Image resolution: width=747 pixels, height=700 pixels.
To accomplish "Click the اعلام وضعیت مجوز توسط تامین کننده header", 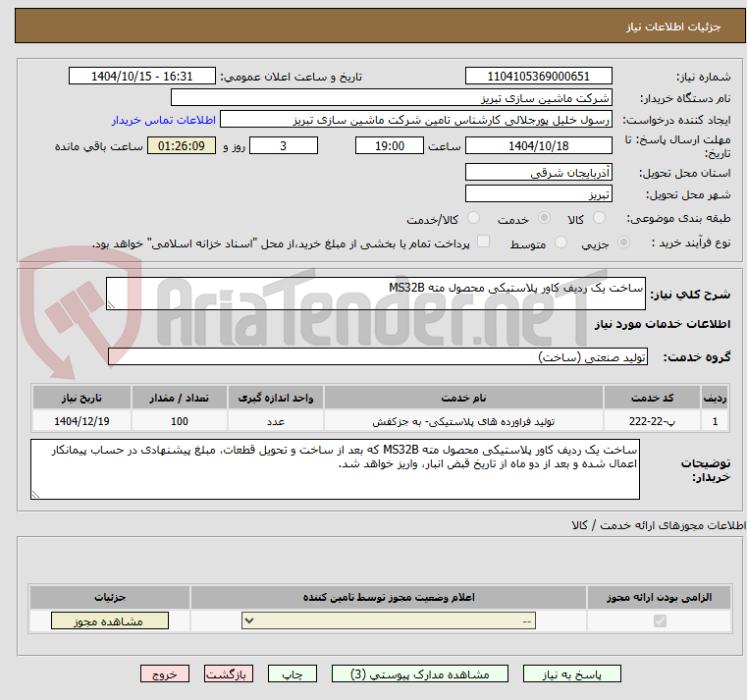I will click(389, 597).
